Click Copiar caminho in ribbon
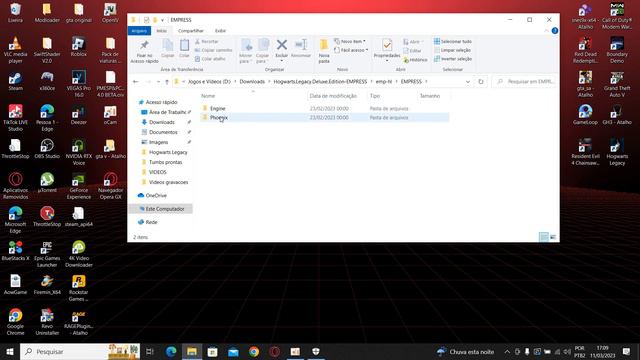The width and height of the screenshot is (640, 360). pyautogui.click(x=213, y=50)
